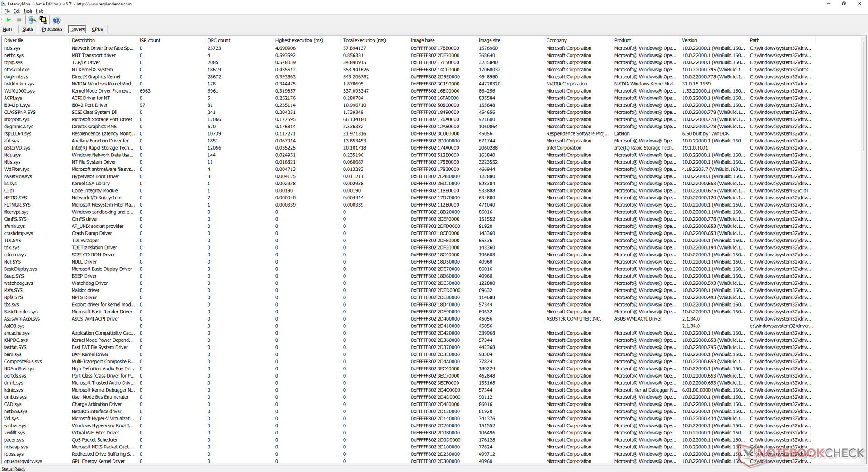This screenshot has height=472, width=868.
Task: Click the yellow overlapping windows copy icon
Action: pyautogui.click(x=43, y=20)
